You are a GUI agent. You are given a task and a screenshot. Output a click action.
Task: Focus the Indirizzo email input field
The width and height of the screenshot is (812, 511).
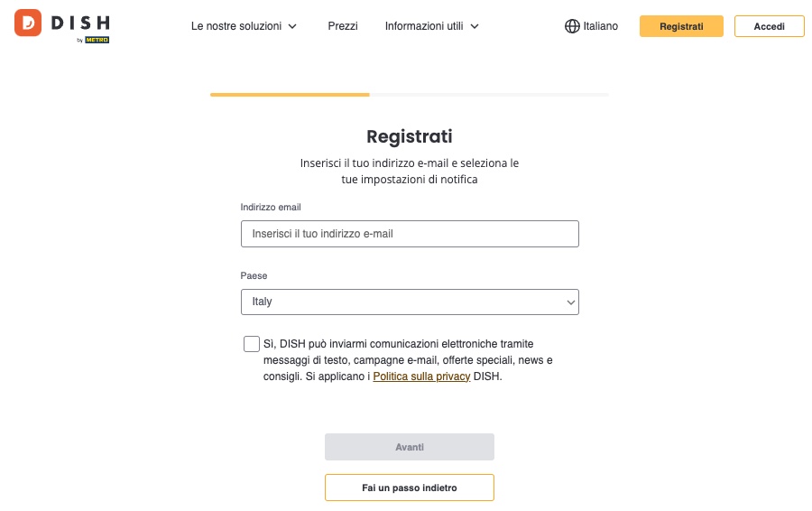(x=410, y=234)
